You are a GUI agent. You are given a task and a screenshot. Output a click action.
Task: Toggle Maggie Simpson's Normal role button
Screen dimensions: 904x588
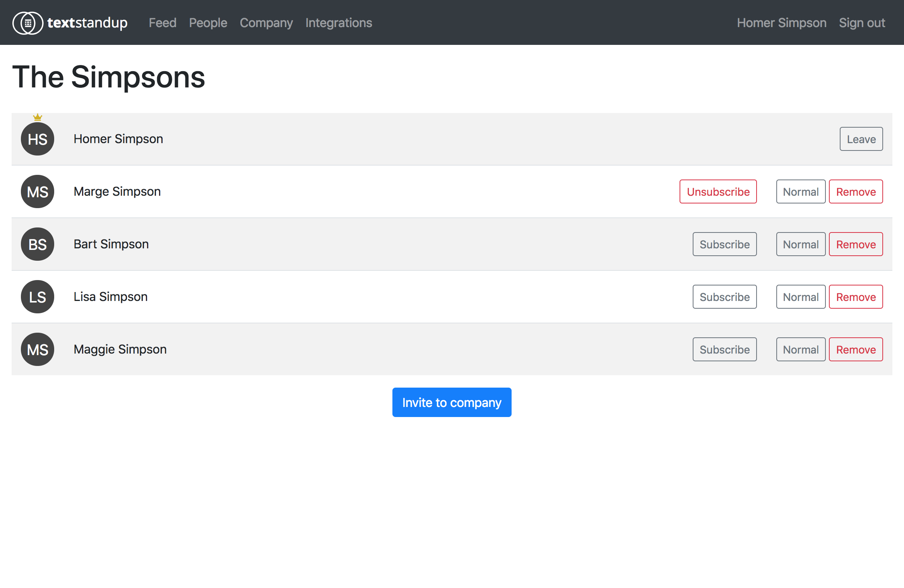point(801,350)
